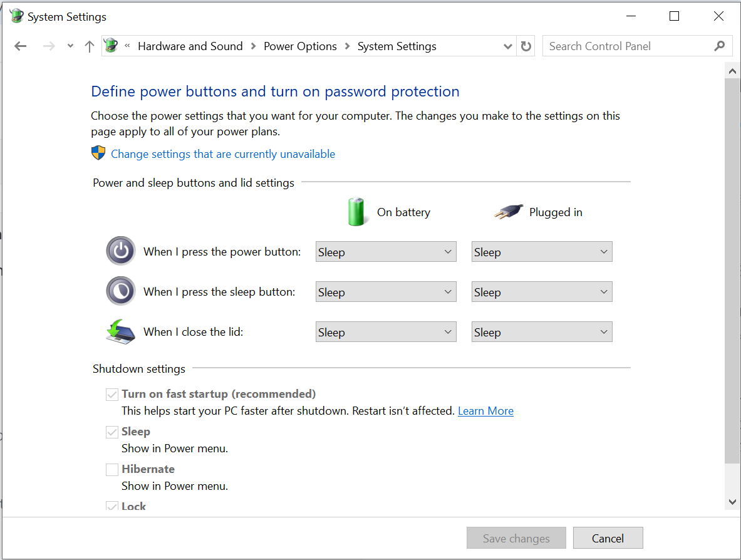Image resolution: width=741 pixels, height=560 pixels.
Task: Click the Control Panel icon in address bar
Action: 111,45
